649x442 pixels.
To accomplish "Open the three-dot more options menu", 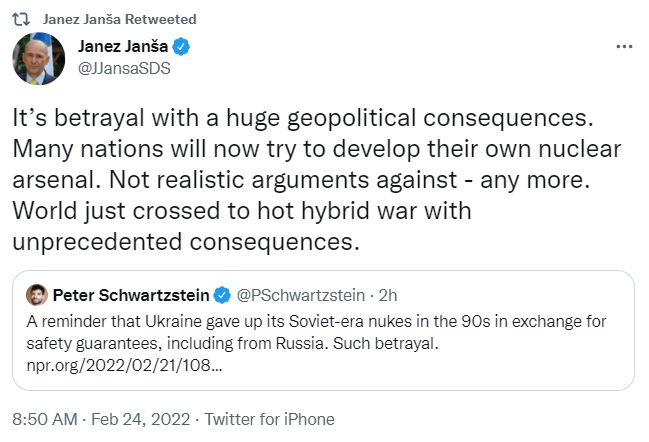I will (624, 47).
